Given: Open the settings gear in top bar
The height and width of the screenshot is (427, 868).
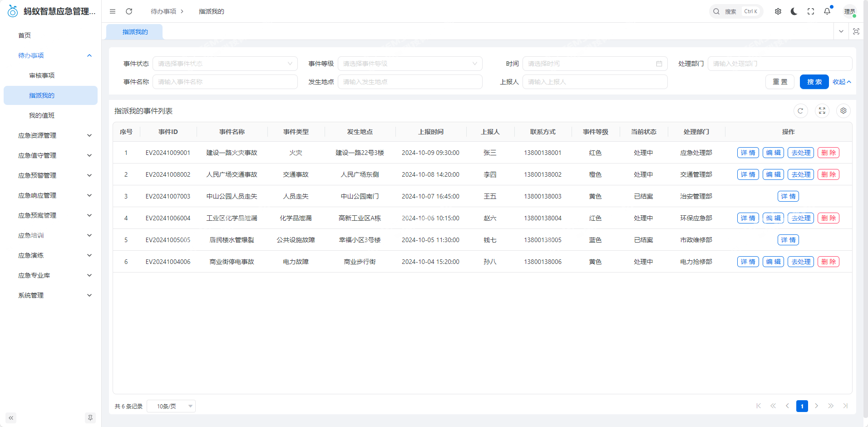Looking at the screenshot, I should pos(778,11).
